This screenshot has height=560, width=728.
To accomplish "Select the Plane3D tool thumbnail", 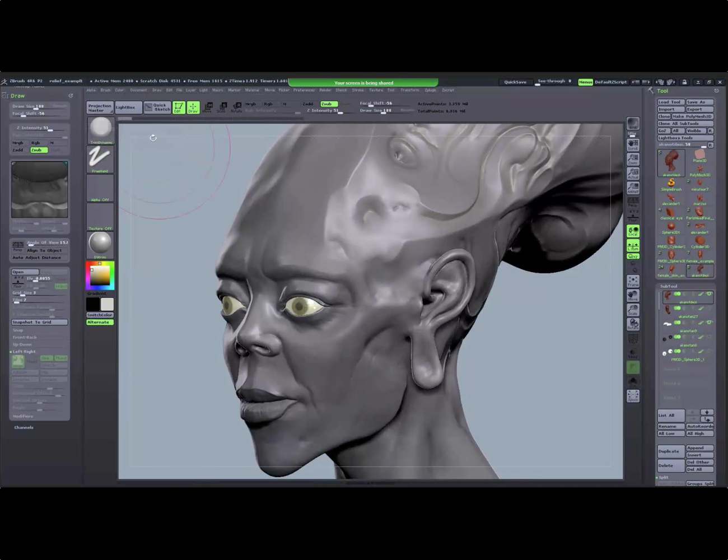I will [700, 156].
